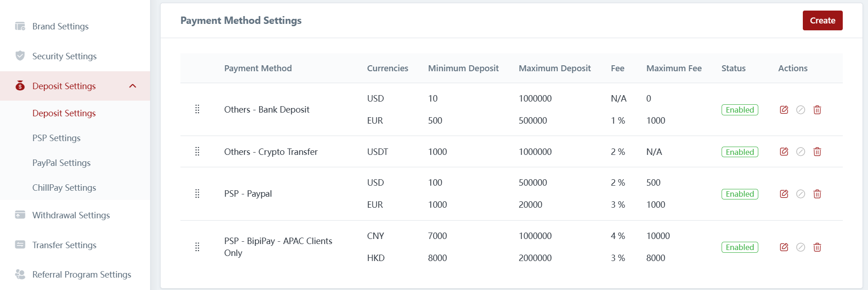Edit the PSP - BipiPay APAC payment method
The height and width of the screenshot is (290, 868).
(x=784, y=247)
